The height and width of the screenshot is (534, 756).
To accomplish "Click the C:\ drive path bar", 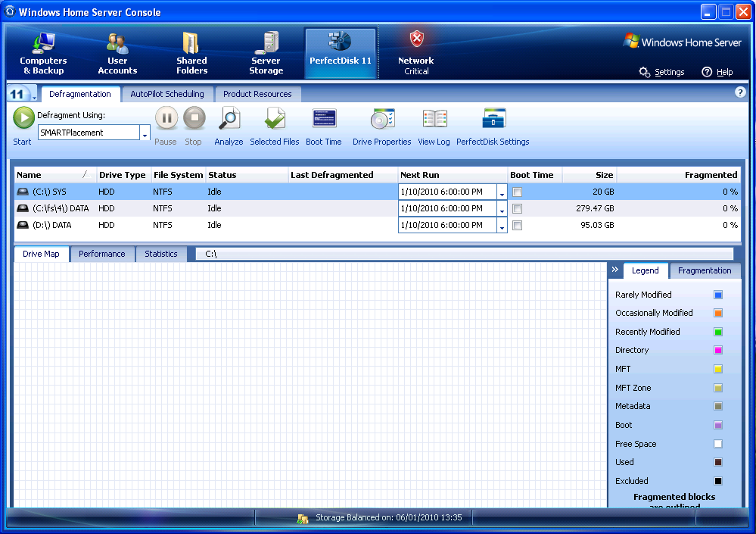I will pyautogui.click(x=465, y=254).
